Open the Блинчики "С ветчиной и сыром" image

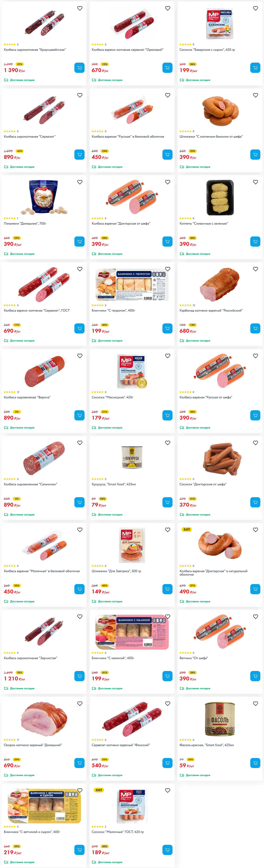(x=44, y=805)
